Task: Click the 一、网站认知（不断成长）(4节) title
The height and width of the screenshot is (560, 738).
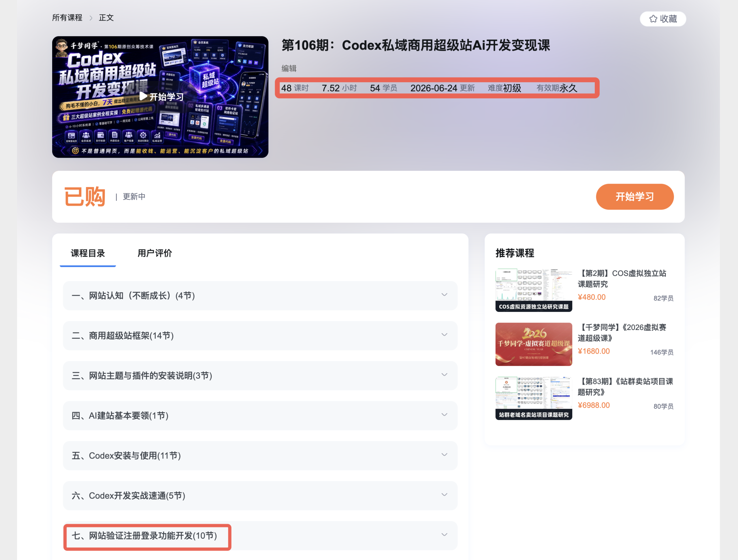Action: (x=133, y=295)
